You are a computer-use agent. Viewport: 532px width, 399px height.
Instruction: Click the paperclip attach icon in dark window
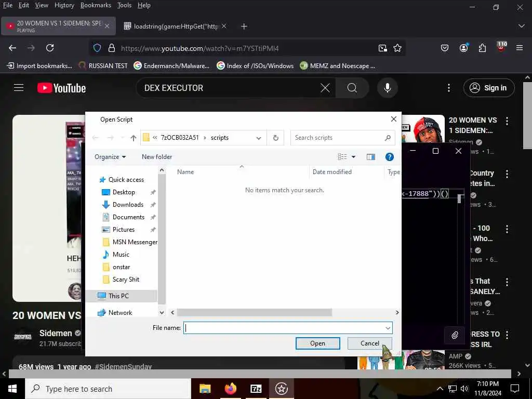(455, 335)
